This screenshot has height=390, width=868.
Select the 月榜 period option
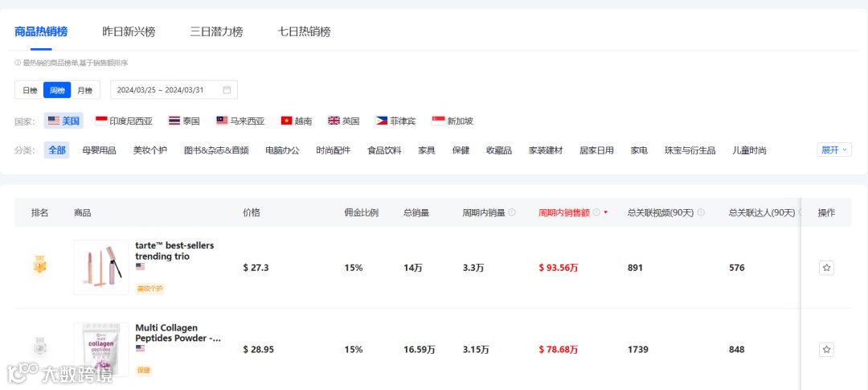click(x=85, y=90)
